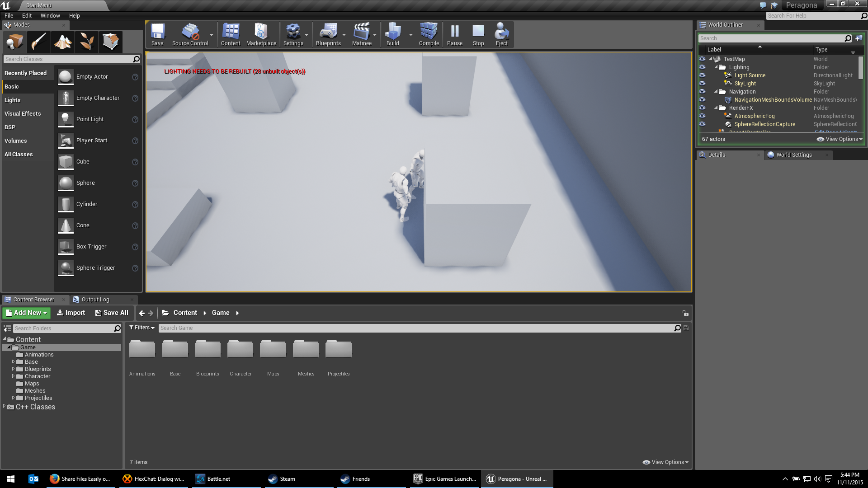Click the Settings toolbar icon

(293, 35)
